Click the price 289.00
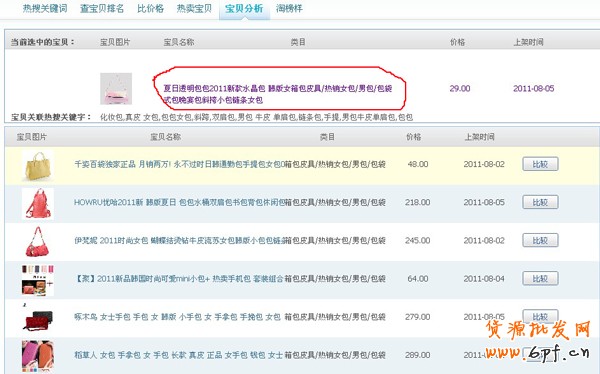 (417, 355)
